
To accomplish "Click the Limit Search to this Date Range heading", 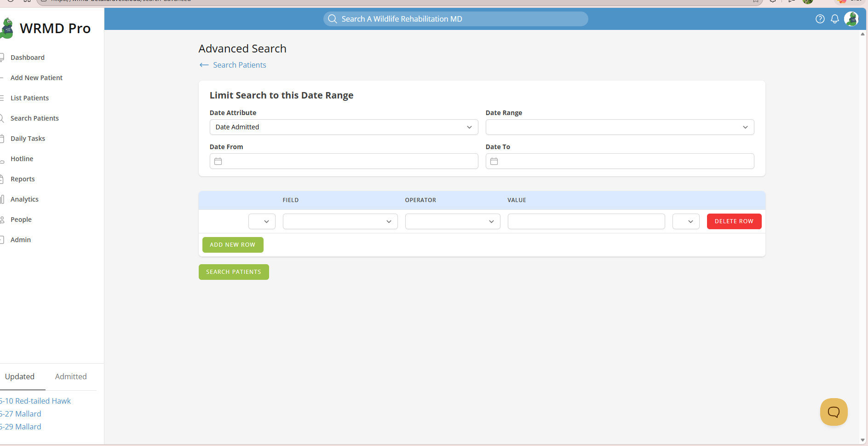I will [x=282, y=95].
